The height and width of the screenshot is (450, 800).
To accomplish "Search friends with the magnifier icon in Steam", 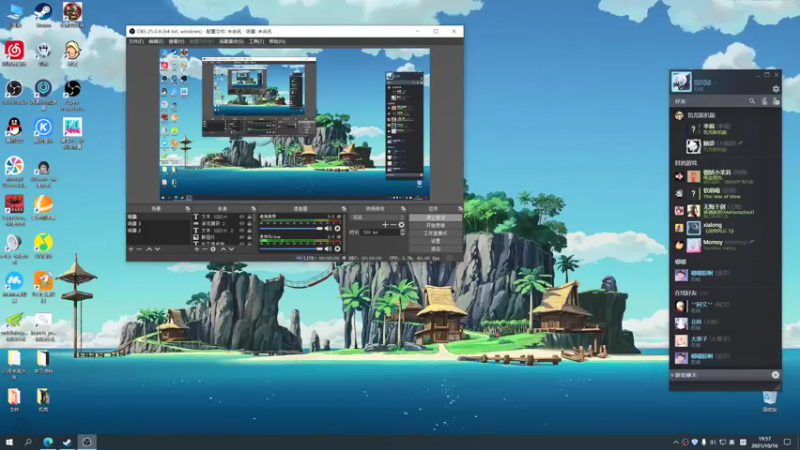I will 752,102.
